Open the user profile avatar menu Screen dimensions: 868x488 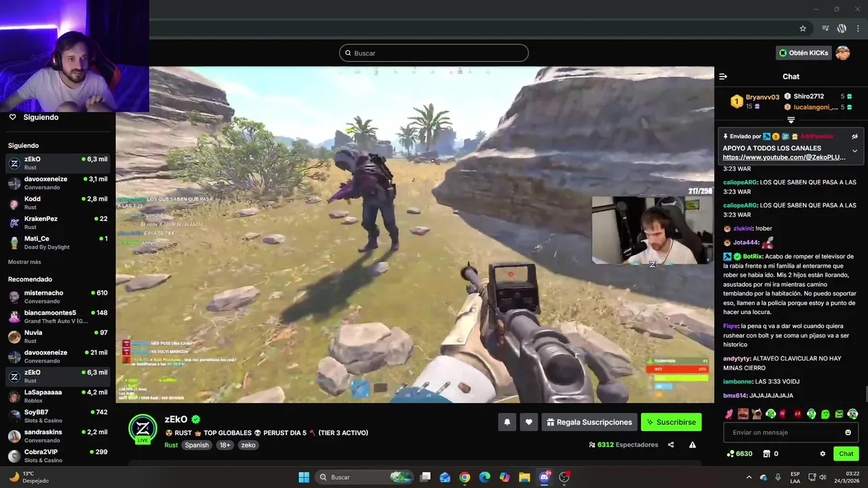click(x=843, y=53)
